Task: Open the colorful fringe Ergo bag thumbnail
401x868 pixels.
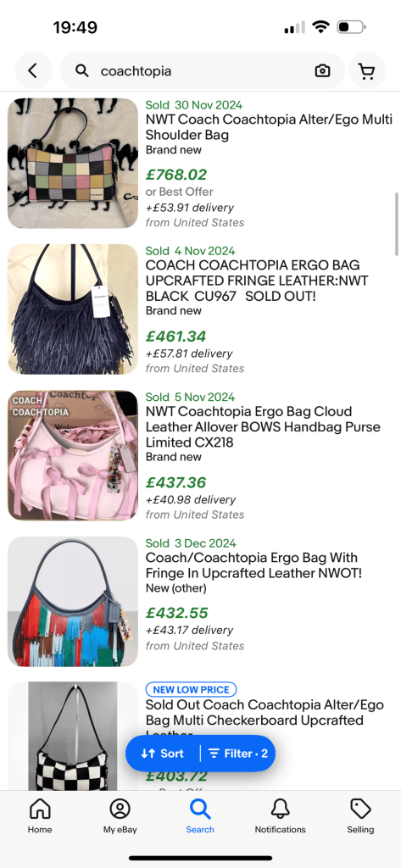Action: (x=73, y=601)
